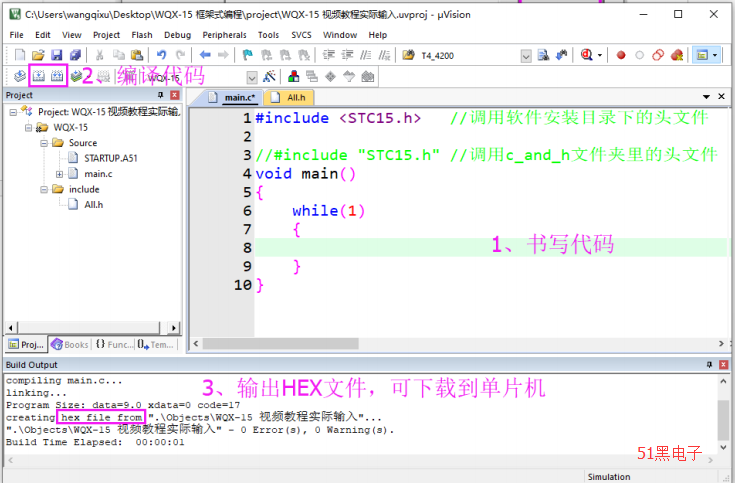Collapse the include group in project tree
This screenshot has width=735, height=483.
(44, 189)
